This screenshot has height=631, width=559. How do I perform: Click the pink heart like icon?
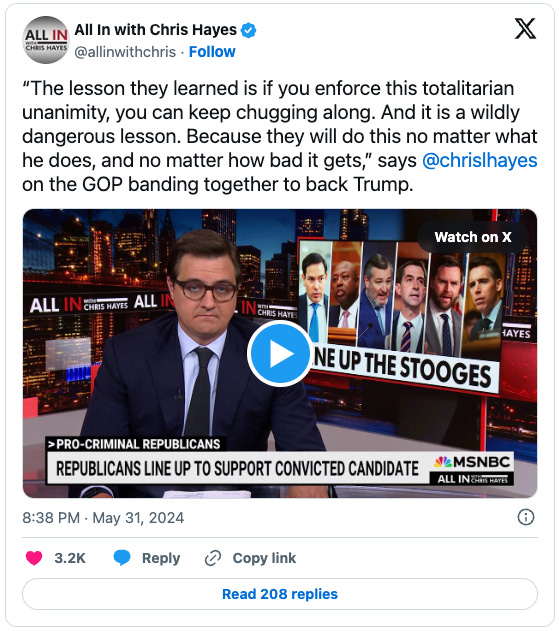34,558
